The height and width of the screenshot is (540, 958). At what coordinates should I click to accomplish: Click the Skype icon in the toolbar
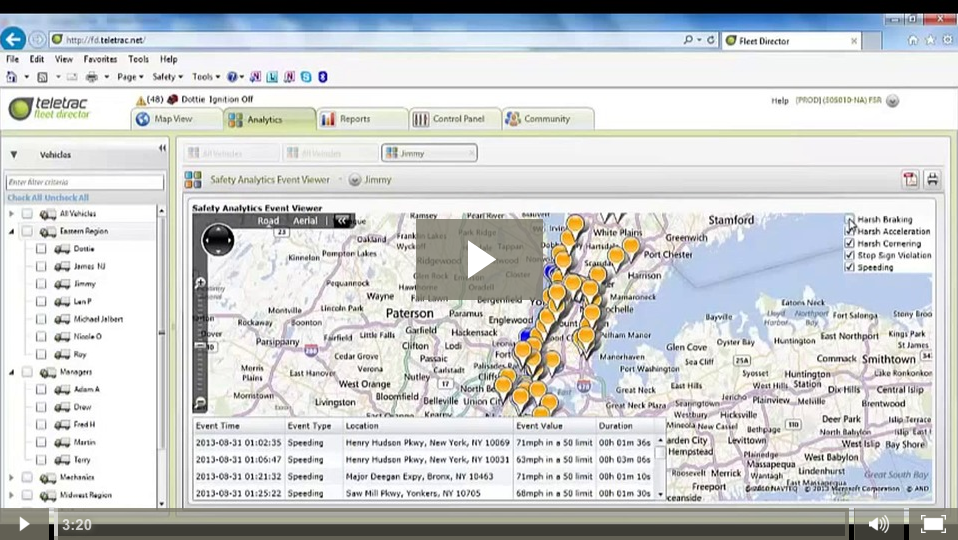(x=306, y=77)
